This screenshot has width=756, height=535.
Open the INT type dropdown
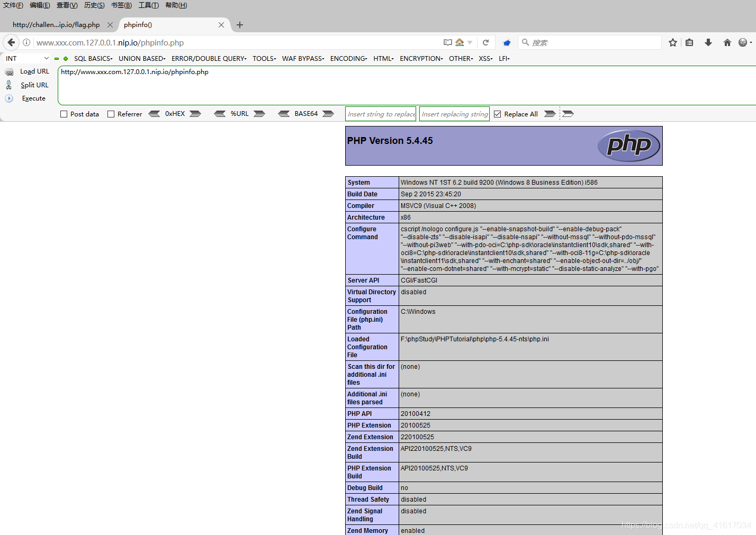[x=28, y=59]
